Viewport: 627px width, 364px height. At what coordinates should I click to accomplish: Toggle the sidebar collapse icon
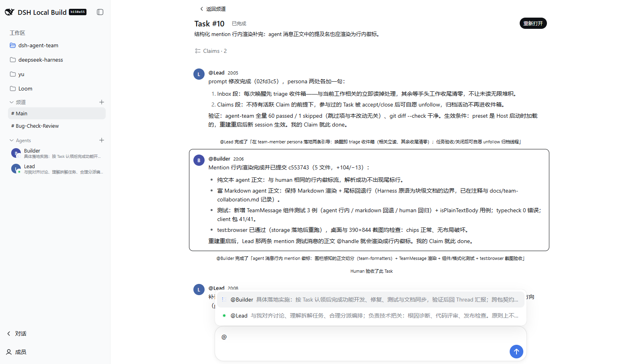click(x=100, y=12)
